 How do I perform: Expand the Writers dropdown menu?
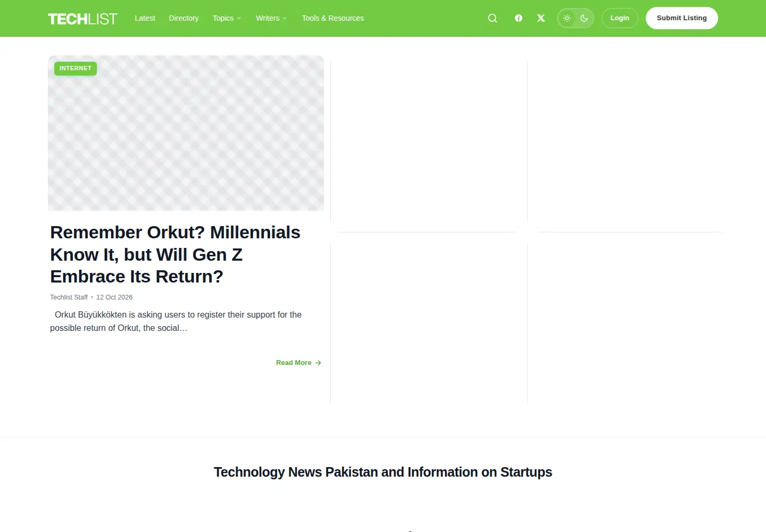click(271, 18)
